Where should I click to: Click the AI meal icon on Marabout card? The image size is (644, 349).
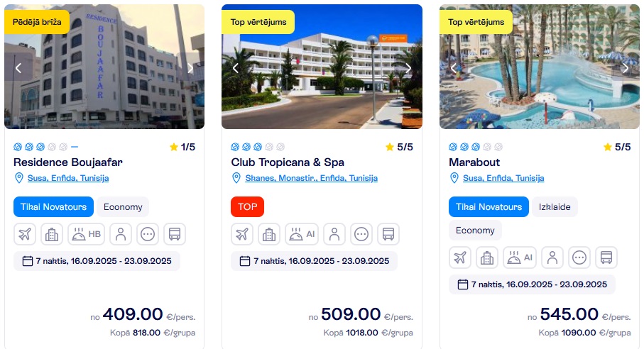pyautogui.click(x=520, y=257)
